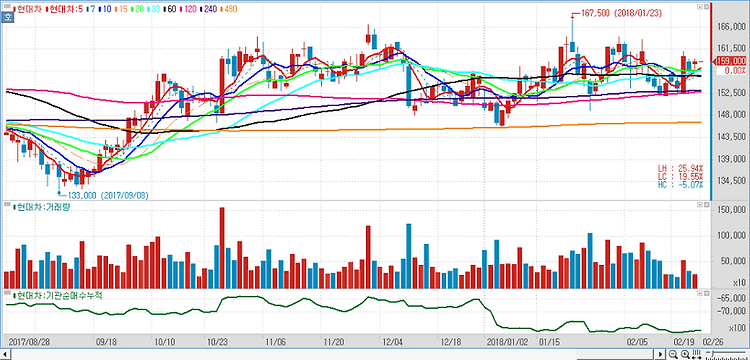Click the candle spacing adjust icon

(696, 354)
